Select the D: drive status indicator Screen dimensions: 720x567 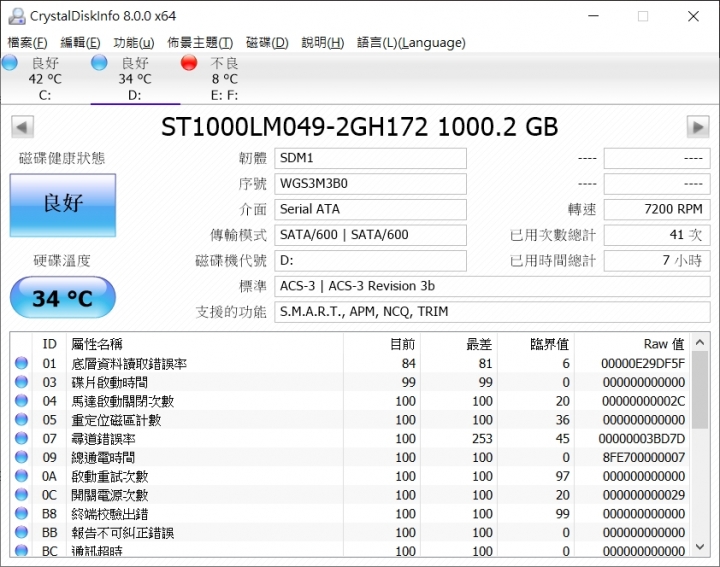(135, 78)
